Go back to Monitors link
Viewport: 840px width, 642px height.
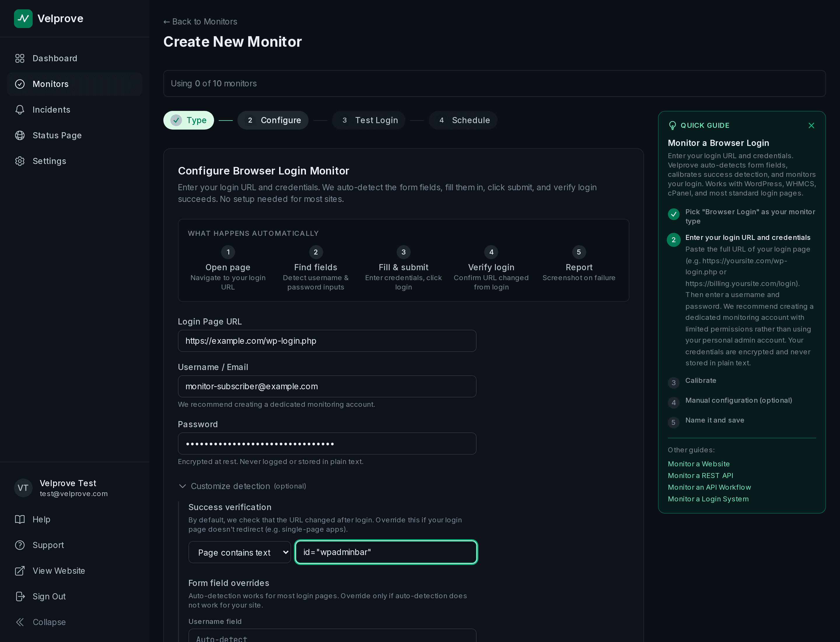pos(200,22)
